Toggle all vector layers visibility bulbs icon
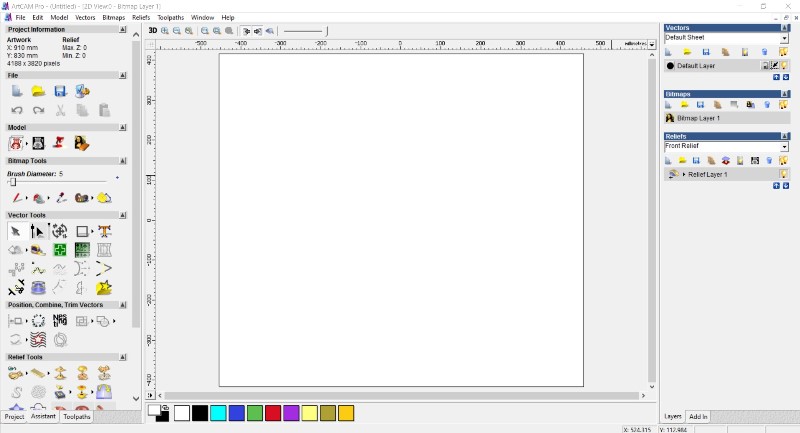This screenshot has width=800, height=433. pyautogui.click(x=783, y=52)
